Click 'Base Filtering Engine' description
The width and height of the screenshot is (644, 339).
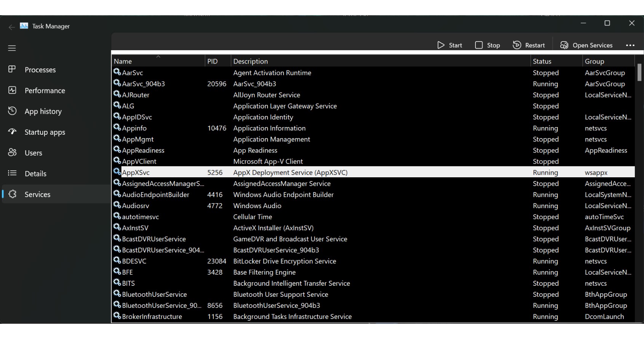tap(265, 272)
